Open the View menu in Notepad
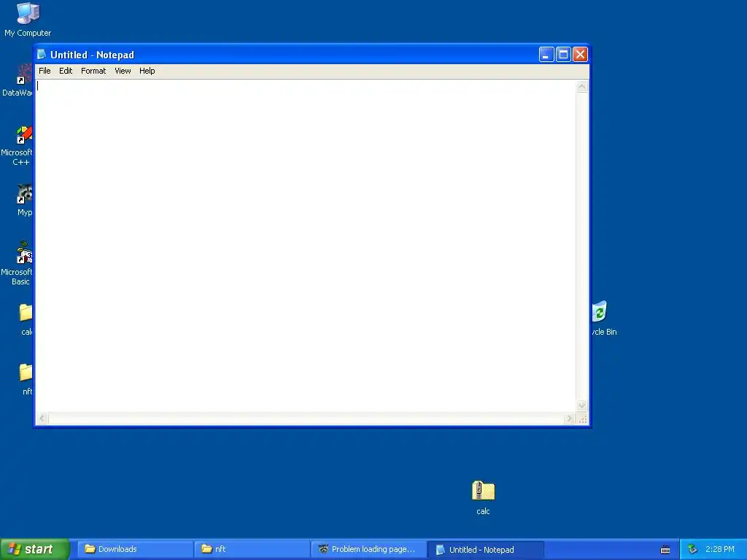The image size is (747, 560). pyautogui.click(x=123, y=71)
